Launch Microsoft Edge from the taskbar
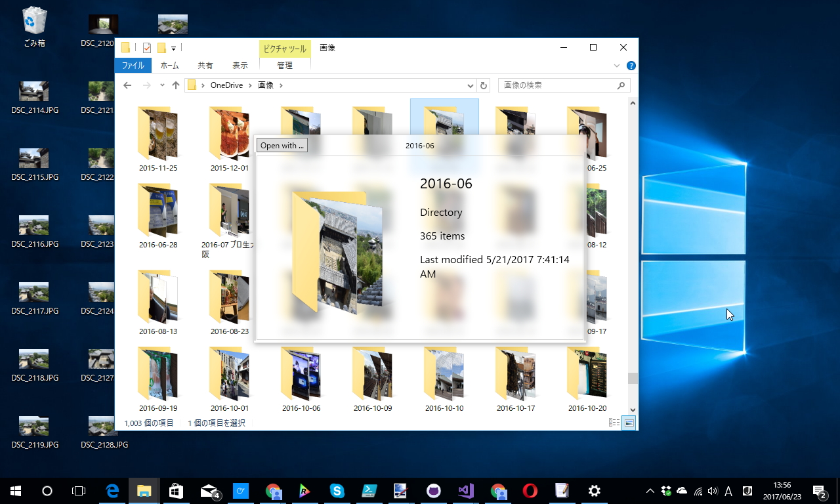840x504 pixels. [112, 491]
